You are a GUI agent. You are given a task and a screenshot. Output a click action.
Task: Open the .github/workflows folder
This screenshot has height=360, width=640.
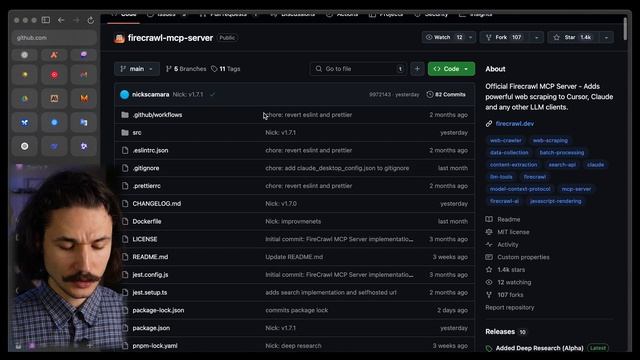157,115
